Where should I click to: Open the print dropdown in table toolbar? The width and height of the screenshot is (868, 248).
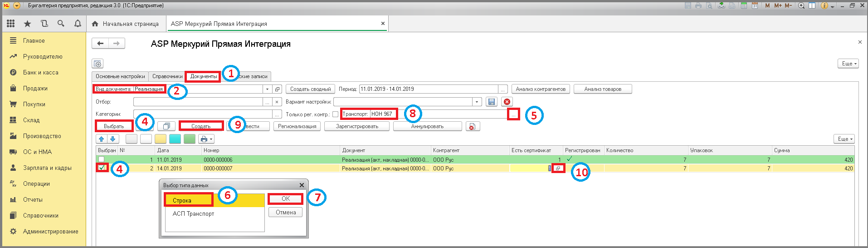point(206,139)
